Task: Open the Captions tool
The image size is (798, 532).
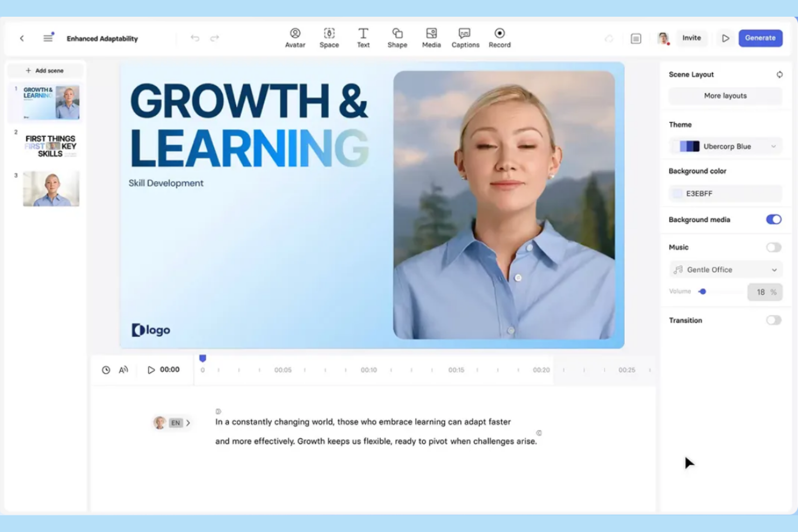Action: (x=465, y=38)
